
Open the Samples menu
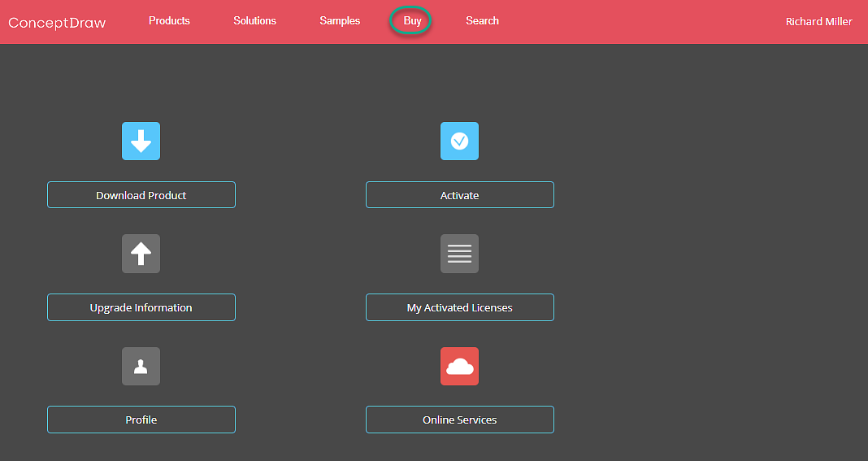[x=340, y=21]
